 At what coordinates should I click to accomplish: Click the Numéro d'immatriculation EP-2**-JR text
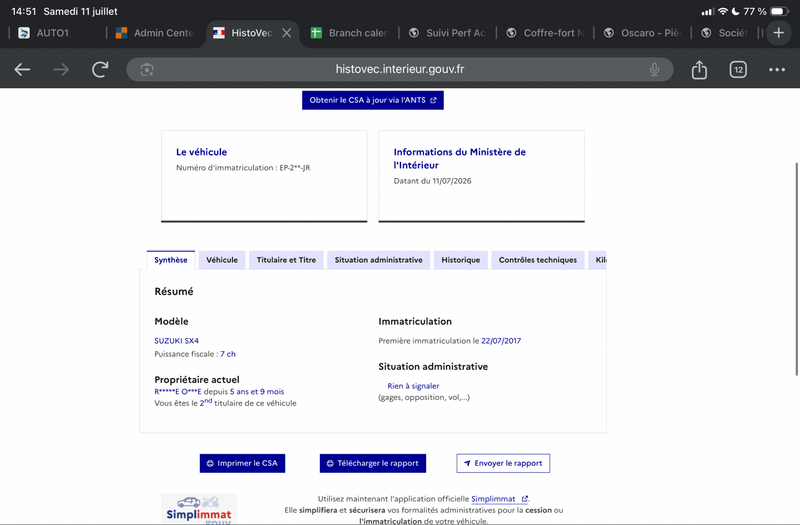[243, 167]
